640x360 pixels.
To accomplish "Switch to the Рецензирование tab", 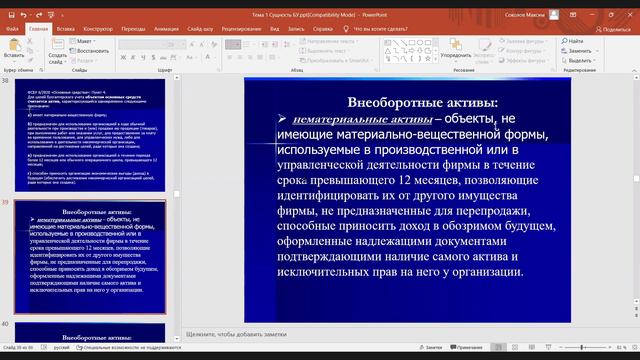I will [x=241, y=29].
